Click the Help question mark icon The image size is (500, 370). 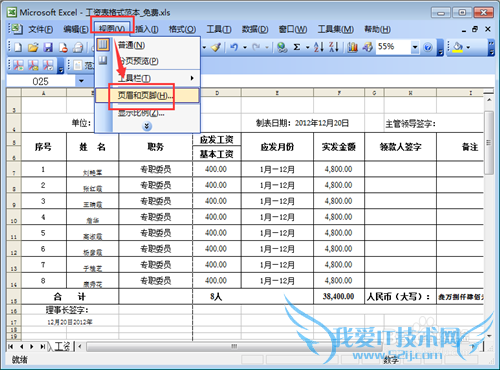pyautogui.click(x=428, y=48)
